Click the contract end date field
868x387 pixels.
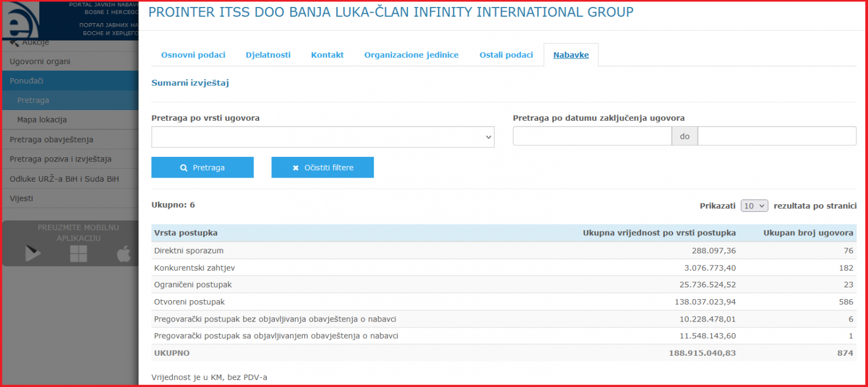click(x=777, y=136)
